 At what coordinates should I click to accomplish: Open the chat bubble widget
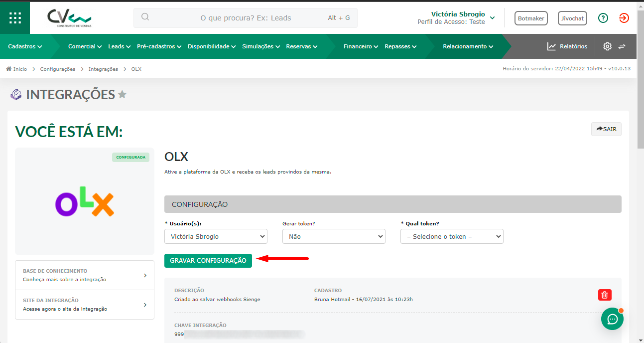coord(612,319)
